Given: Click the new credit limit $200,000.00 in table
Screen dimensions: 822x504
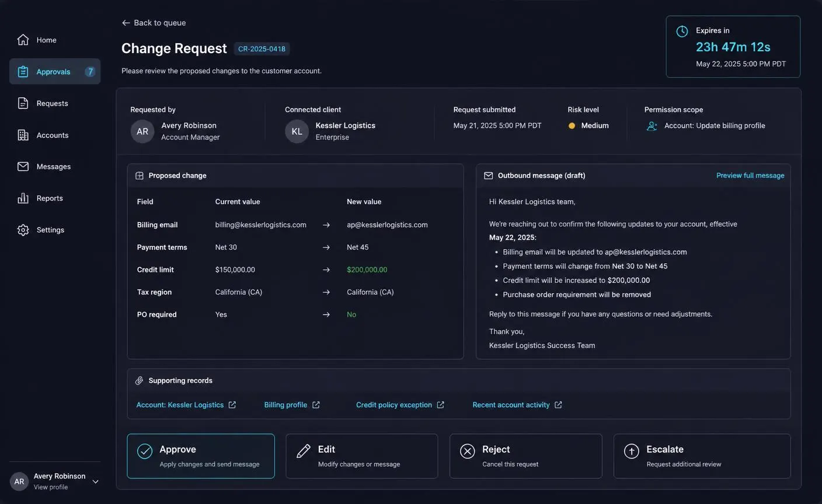Looking at the screenshot, I should pos(367,269).
